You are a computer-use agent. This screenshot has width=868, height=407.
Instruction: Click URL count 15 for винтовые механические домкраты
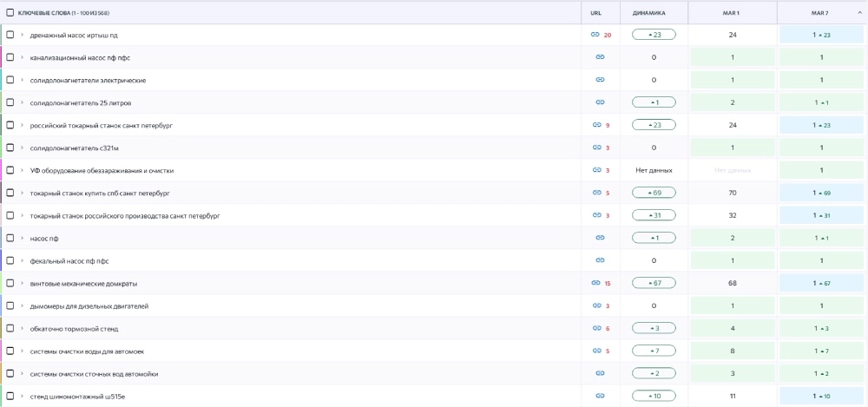(608, 284)
